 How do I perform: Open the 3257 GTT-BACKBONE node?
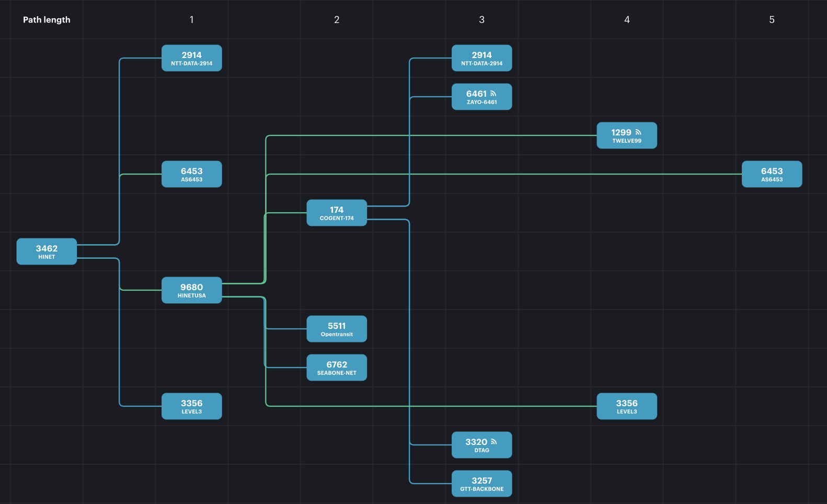click(x=482, y=484)
